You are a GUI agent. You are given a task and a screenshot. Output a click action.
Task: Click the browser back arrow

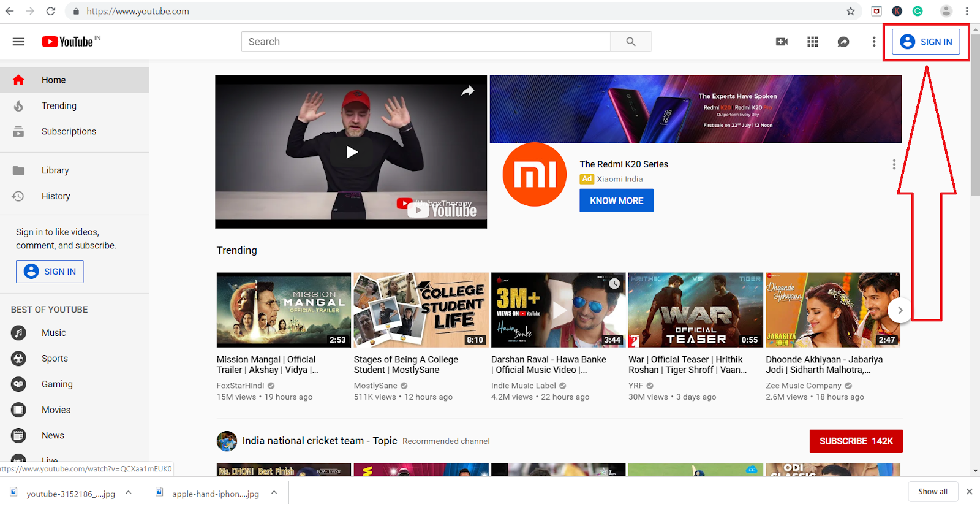[x=10, y=11]
